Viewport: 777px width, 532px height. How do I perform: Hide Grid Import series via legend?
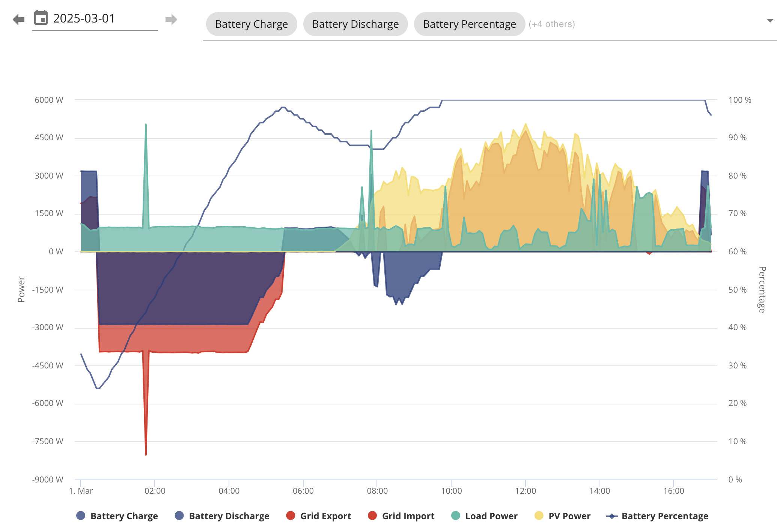click(x=401, y=516)
